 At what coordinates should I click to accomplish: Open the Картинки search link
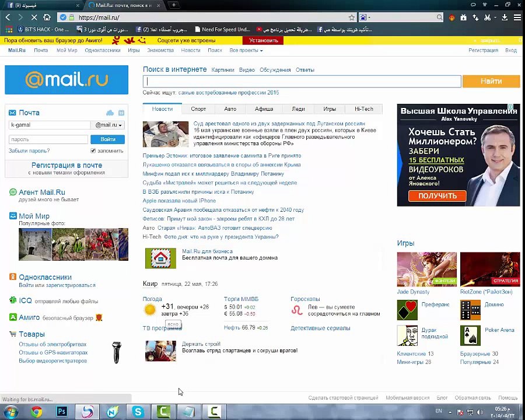point(223,70)
